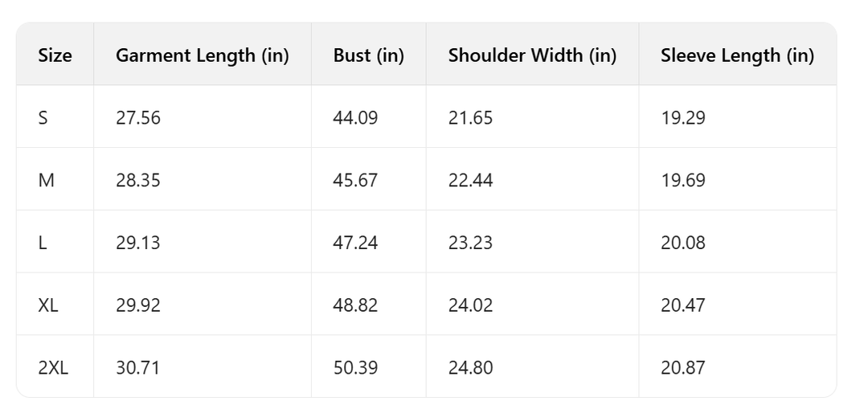The image size is (868, 401).
Task: Select the L size row label
Action: pos(43,243)
